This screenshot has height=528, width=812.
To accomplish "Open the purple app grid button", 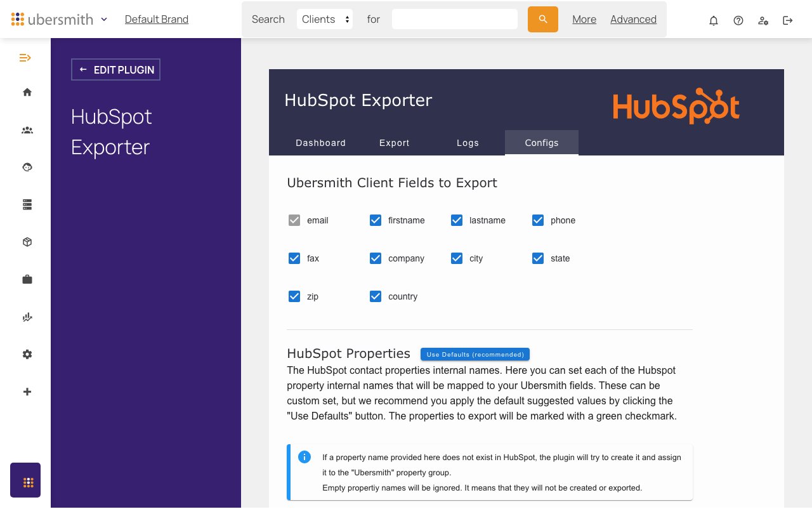I will pyautogui.click(x=25, y=480).
